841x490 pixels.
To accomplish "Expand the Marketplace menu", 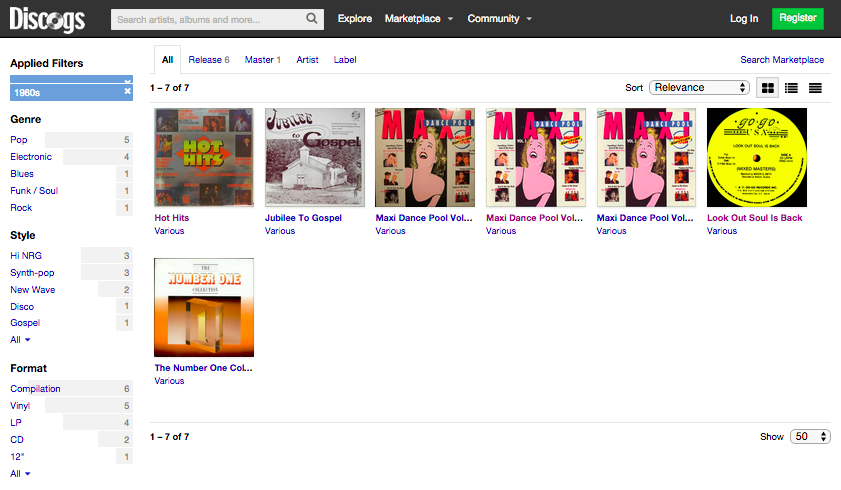I will pos(418,19).
